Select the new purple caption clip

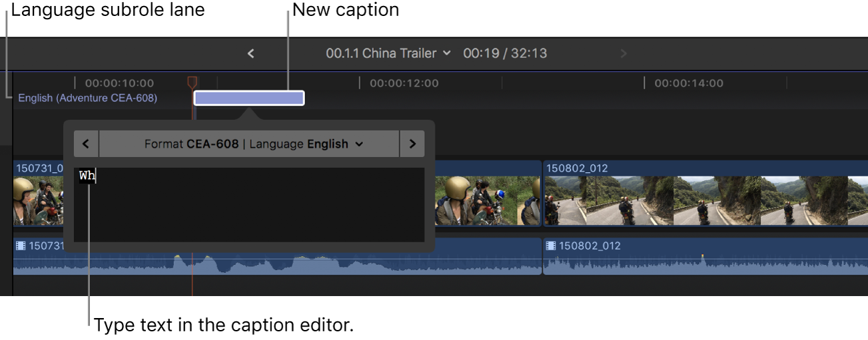pos(248,98)
